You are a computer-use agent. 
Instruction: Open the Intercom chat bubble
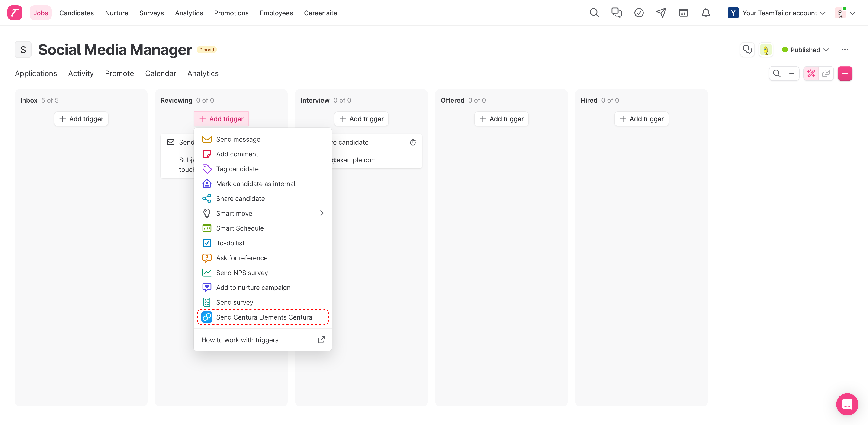coord(847,404)
